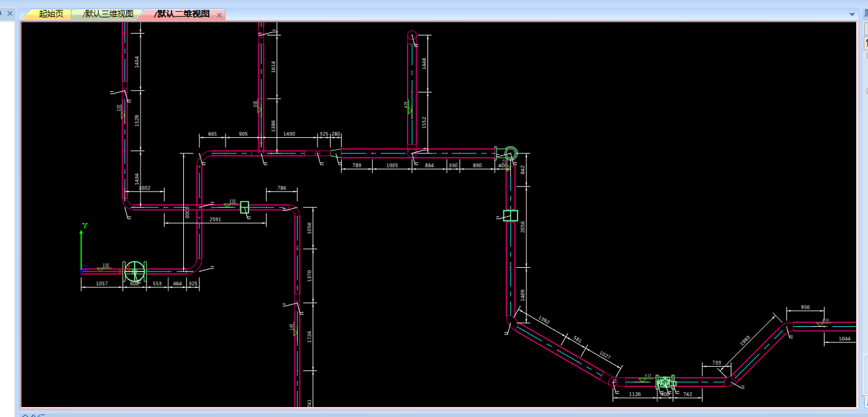
Task: Select the 2056 vertical dimension label
Action: click(x=523, y=227)
